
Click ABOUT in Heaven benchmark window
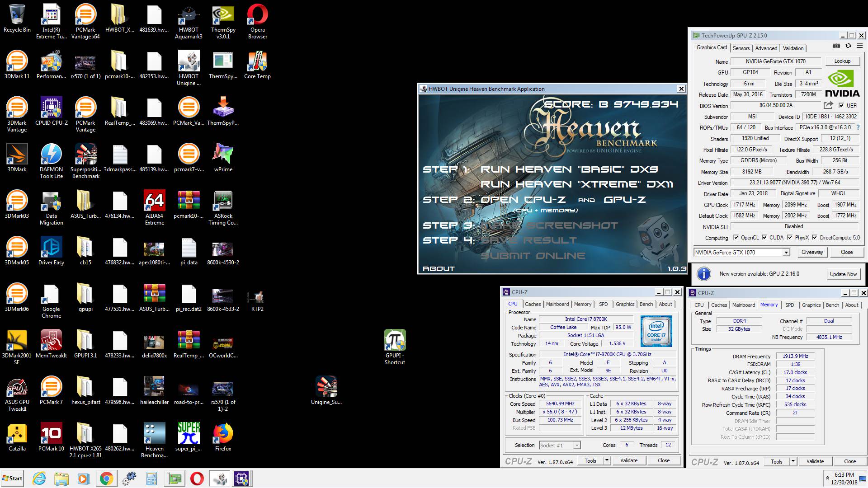click(x=439, y=268)
